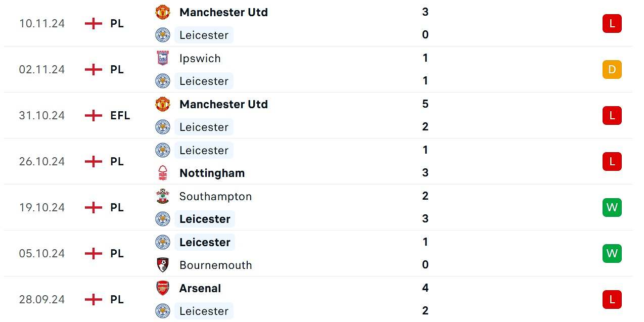Click the score 5 in Manchester Utd EFL match
Image resolution: width=644 pixels, height=322 pixels.
click(425, 104)
